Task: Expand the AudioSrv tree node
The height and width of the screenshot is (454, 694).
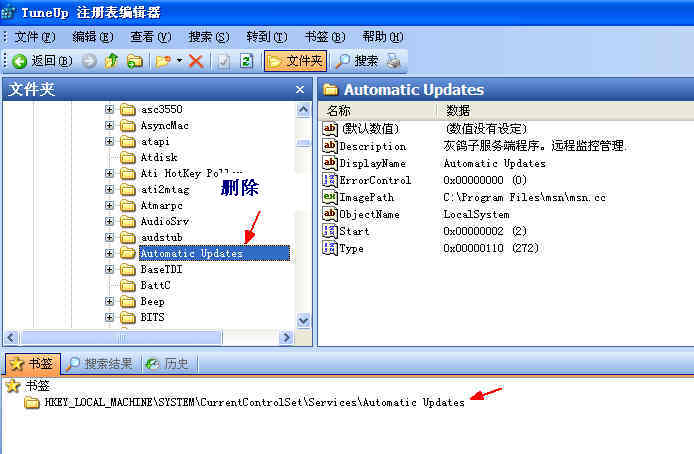Action: coord(109,221)
